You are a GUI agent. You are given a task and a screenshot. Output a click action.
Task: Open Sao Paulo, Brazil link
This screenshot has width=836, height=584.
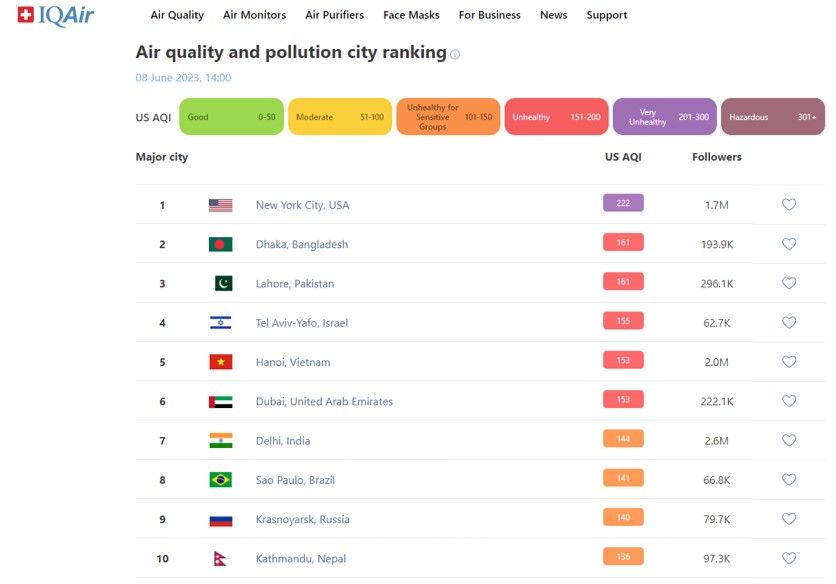(295, 480)
